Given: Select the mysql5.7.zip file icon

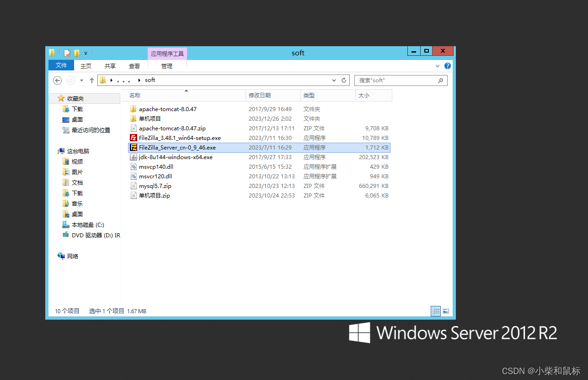Looking at the screenshot, I should (134, 186).
